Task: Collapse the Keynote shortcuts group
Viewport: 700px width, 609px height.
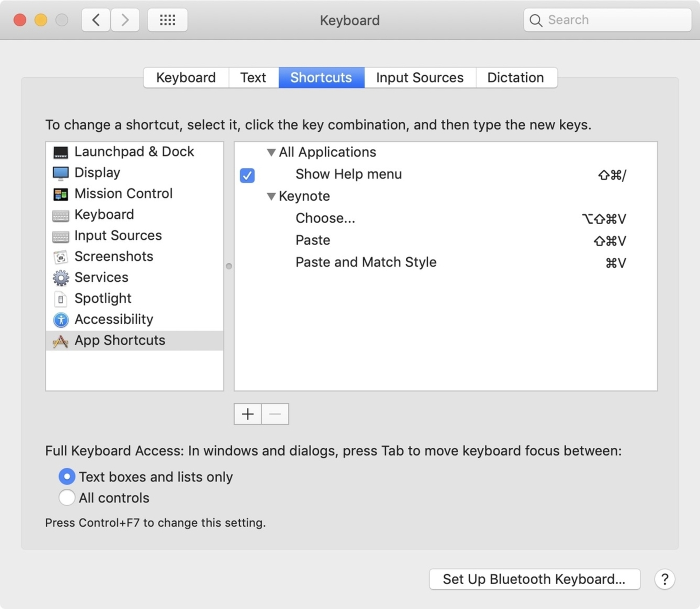Action: (271, 197)
